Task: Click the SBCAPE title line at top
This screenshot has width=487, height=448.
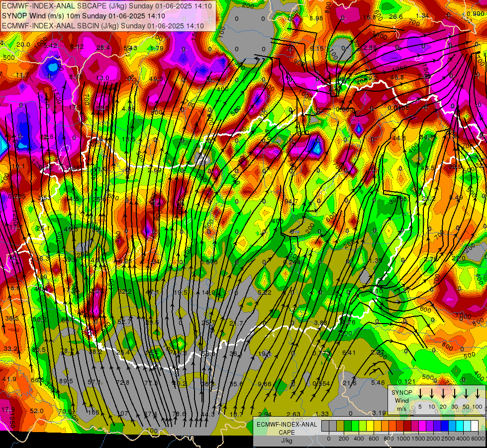Action: coord(107,6)
